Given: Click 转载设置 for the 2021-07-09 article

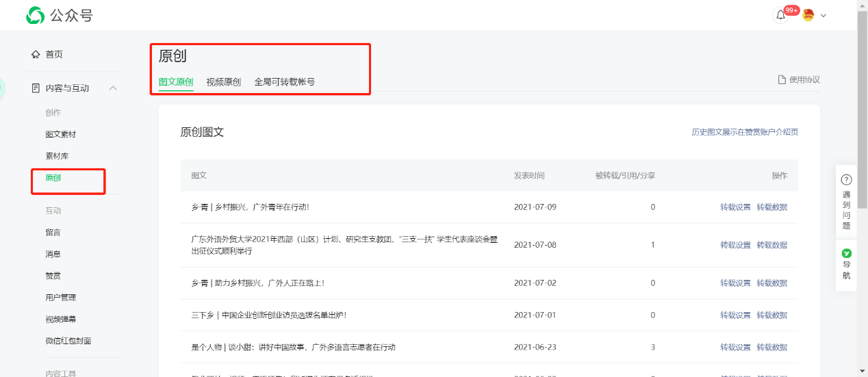Looking at the screenshot, I should pos(735,207).
